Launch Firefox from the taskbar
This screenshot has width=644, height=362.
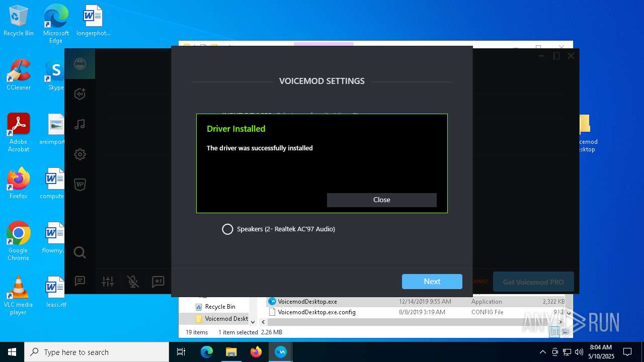click(256, 352)
